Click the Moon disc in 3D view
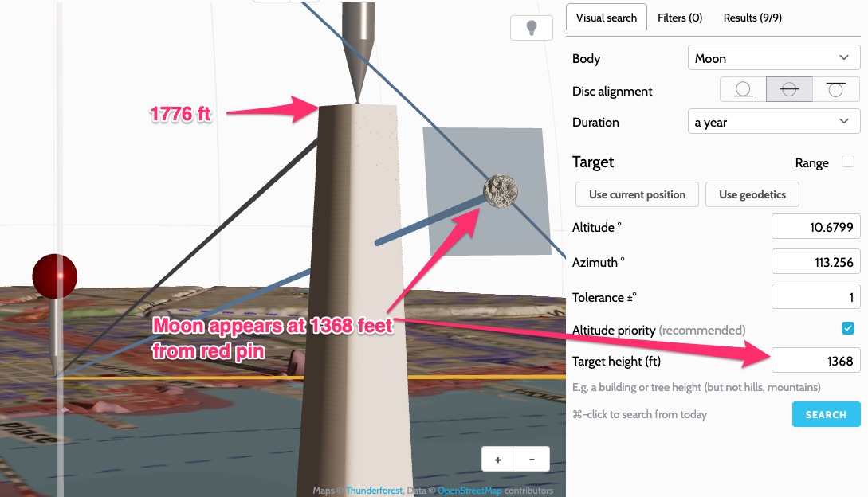Screen dimensions: 868x497 tap(501, 191)
